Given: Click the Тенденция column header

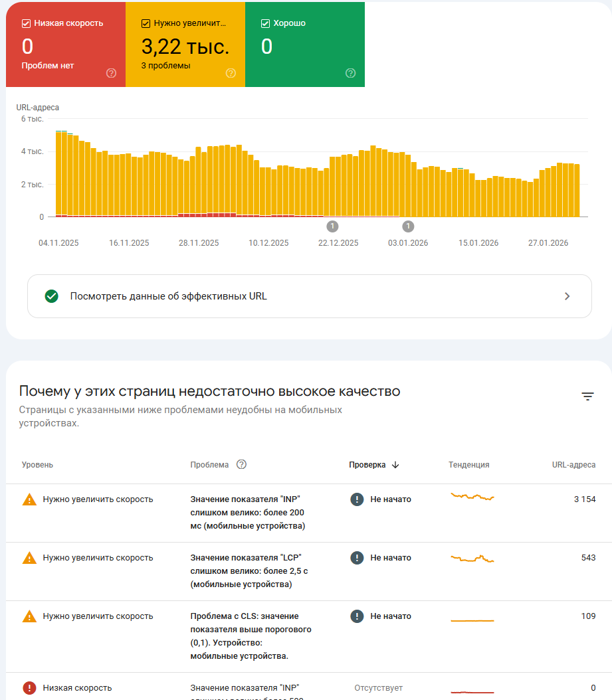Looking at the screenshot, I should (x=468, y=465).
